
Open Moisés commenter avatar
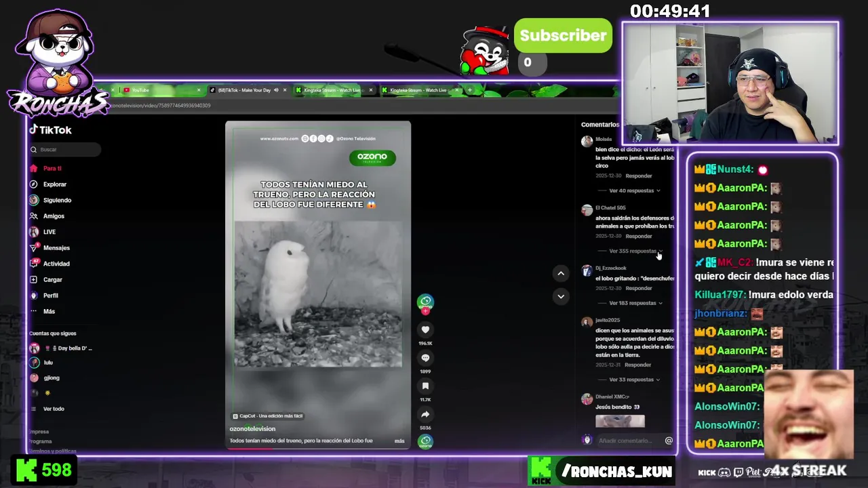tap(587, 142)
